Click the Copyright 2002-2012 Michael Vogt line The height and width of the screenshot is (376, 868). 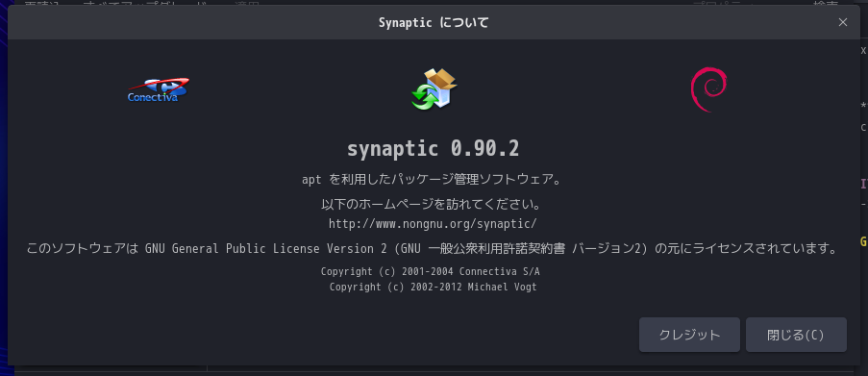[x=433, y=287]
